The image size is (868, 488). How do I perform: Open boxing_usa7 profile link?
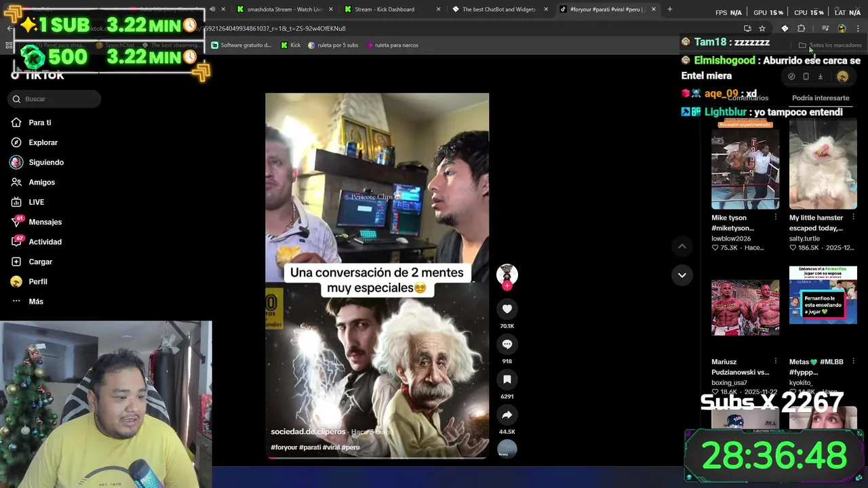(x=729, y=383)
